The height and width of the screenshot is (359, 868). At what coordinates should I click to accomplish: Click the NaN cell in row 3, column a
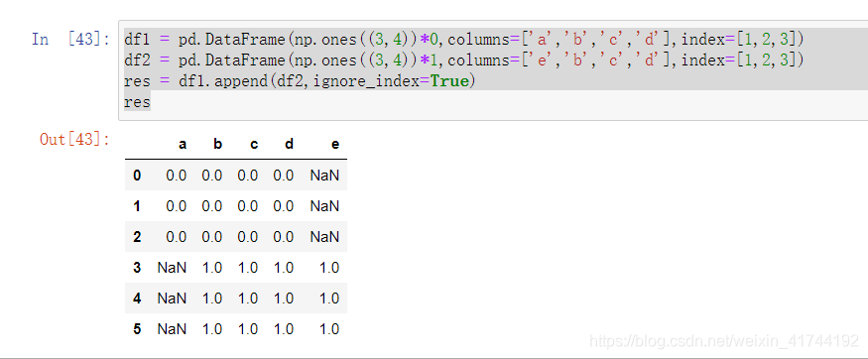tap(173, 268)
